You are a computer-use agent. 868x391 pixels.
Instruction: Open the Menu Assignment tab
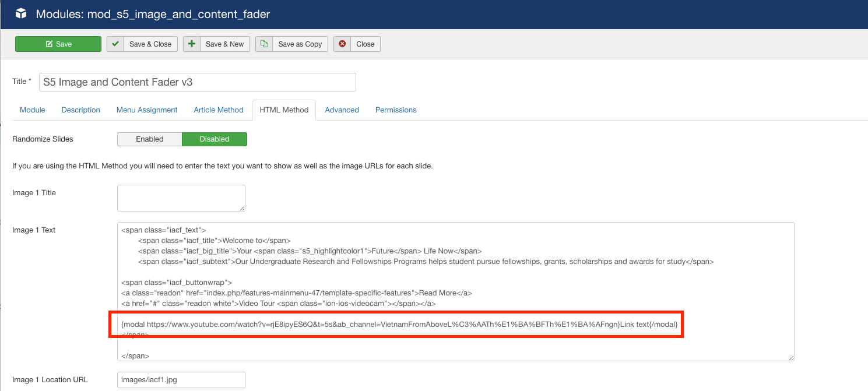click(x=147, y=110)
